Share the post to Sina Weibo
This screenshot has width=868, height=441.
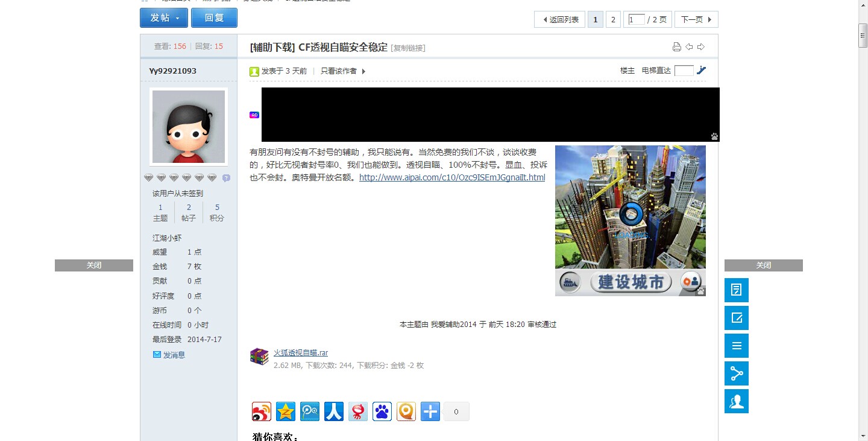262,411
